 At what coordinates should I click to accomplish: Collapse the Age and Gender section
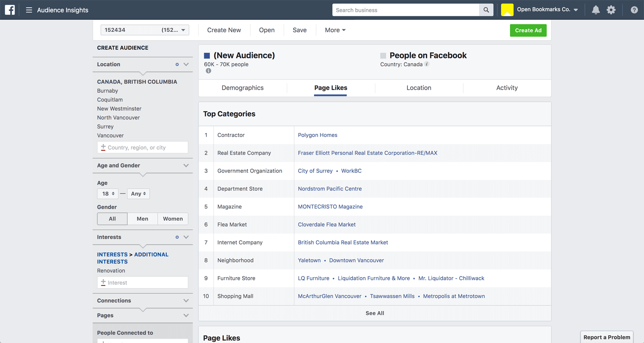click(186, 165)
